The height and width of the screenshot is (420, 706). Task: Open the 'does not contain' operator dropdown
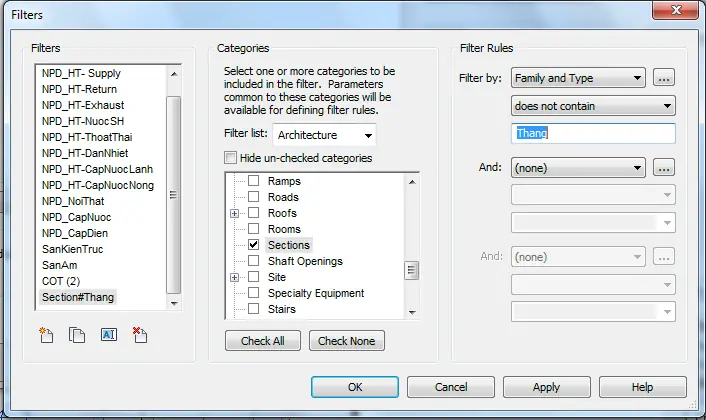592,105
